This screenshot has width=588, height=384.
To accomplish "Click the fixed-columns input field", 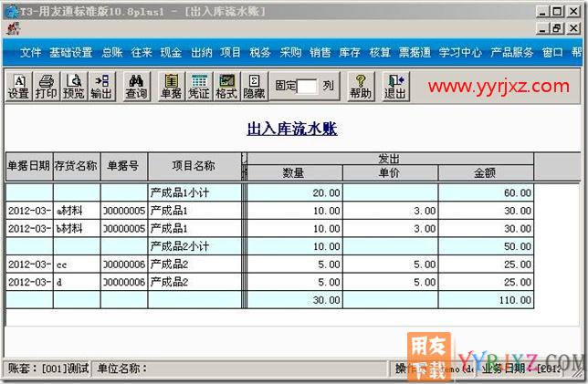I will coord(307,87).
